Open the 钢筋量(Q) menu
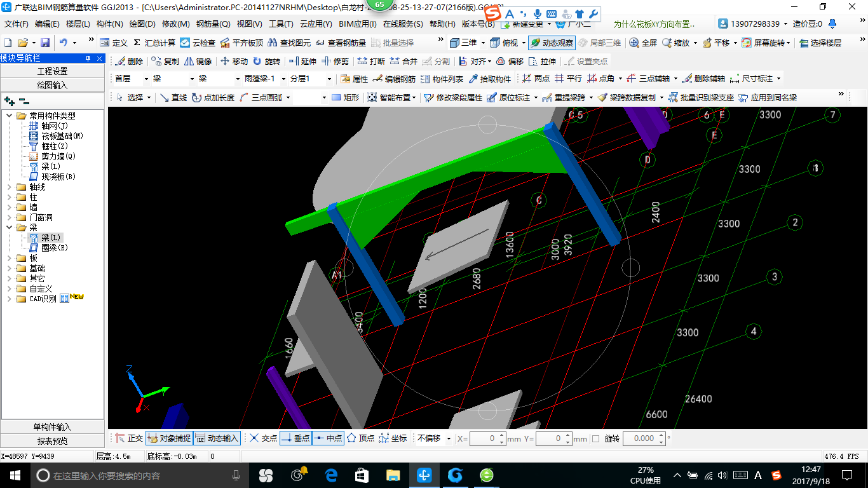Screen dimensions: 868x488 (213, 24)
